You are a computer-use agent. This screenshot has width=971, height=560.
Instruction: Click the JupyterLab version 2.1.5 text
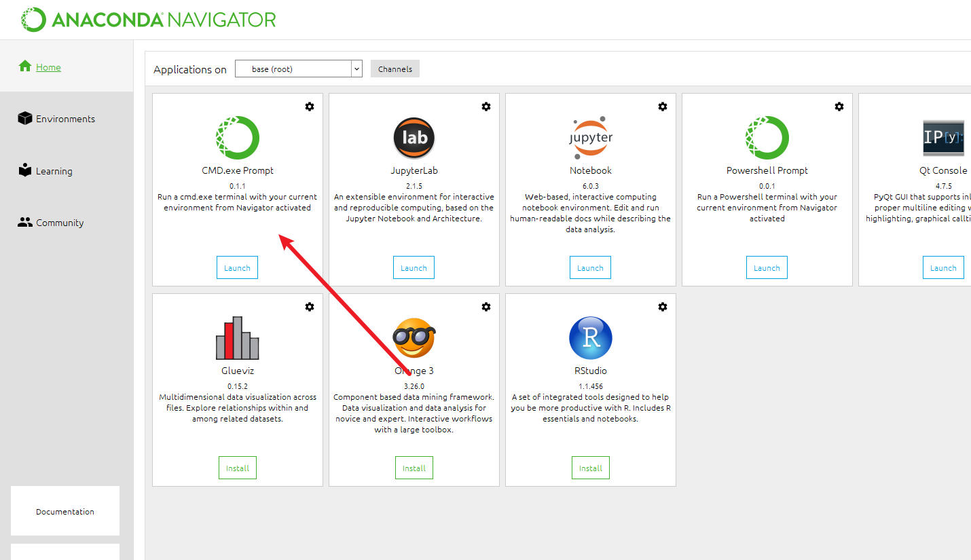(x=414, y=186)
